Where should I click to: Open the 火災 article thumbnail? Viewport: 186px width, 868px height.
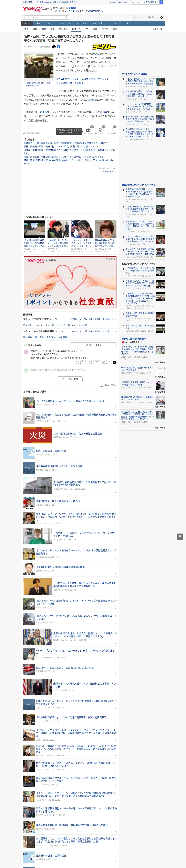pyautogui.click(x=38, y=435)
